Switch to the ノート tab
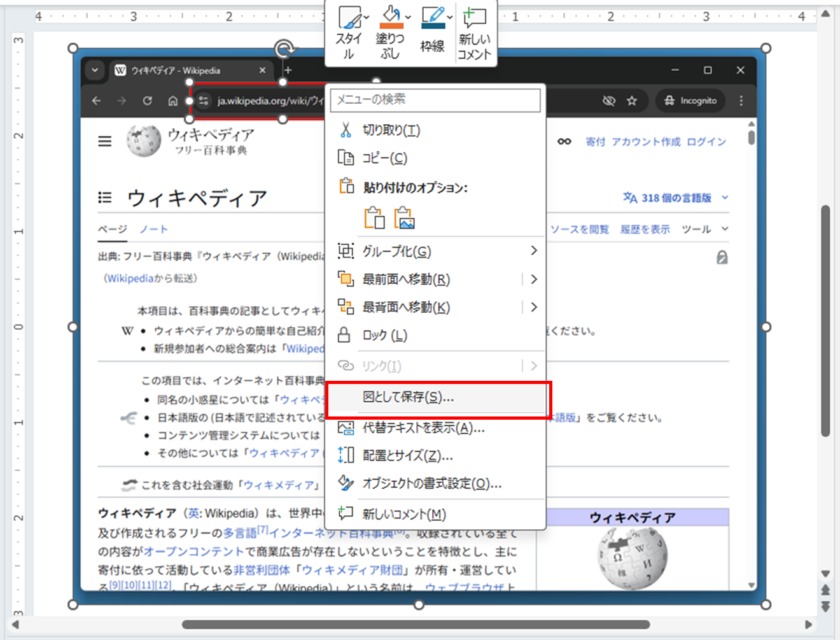This screenshot has width=840, height=640. coord(153,229)
